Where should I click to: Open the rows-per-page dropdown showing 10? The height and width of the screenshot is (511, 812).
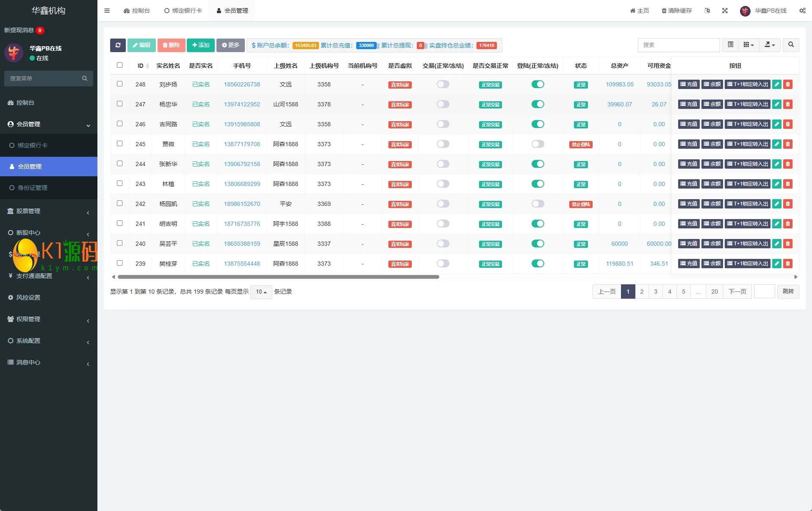pyautogui.click(x=261, y=292)
